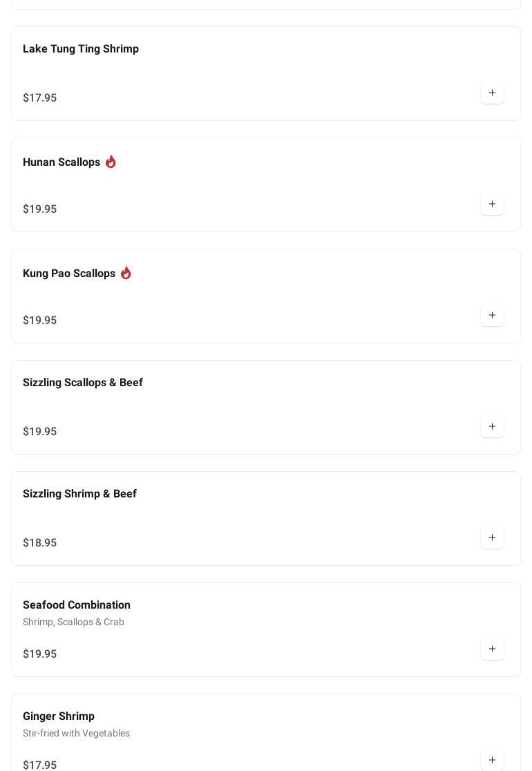The height and width of the screenshot is (771, 532).
Task: Click the spicy flame icon beside Kung Pao Scallops
Action: coord(126,273)
